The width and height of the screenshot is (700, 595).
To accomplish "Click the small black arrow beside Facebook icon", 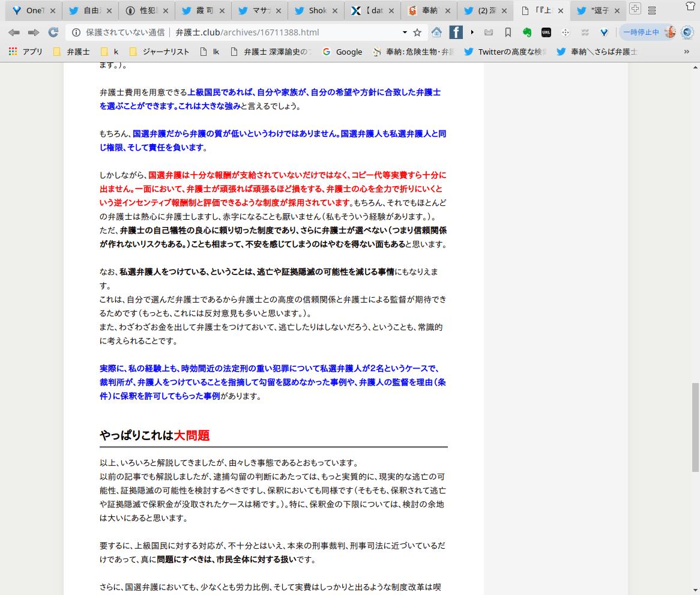I will (x=472, y=32).
